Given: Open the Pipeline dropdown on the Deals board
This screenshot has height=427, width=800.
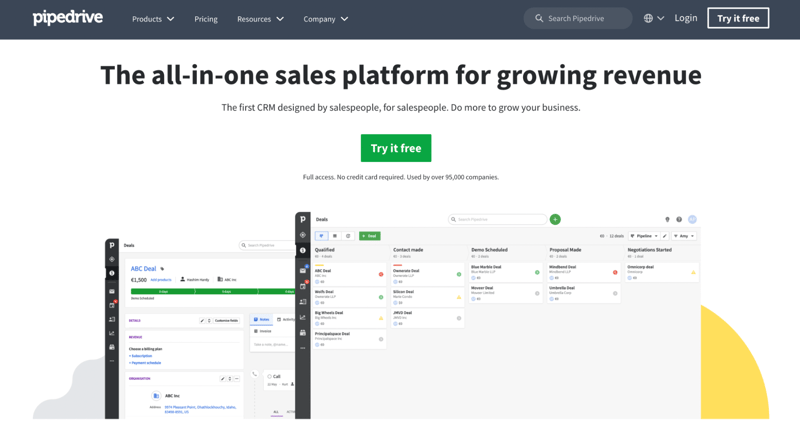Looking at the screenshot, I should (x=644, y=236).
